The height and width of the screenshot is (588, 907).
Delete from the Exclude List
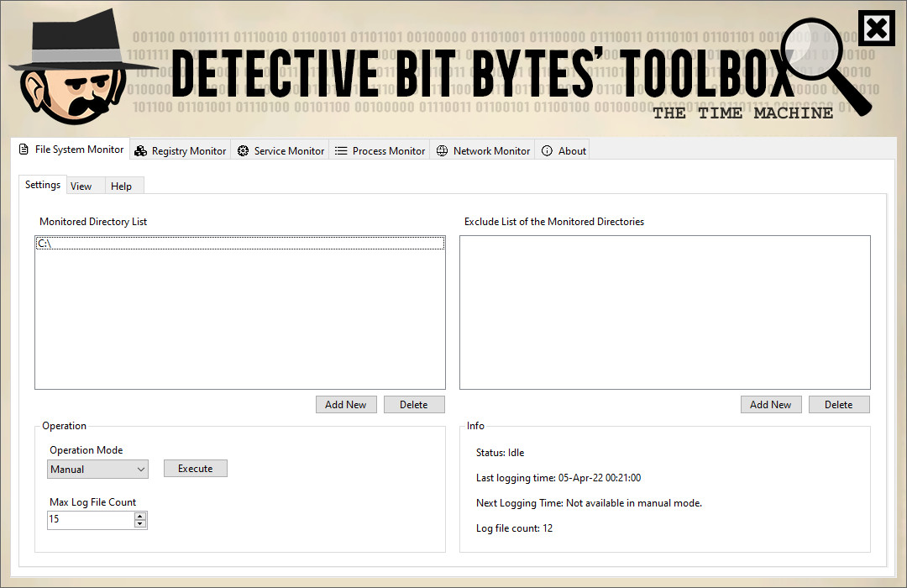pyautogui.click(x=839, y=404)
